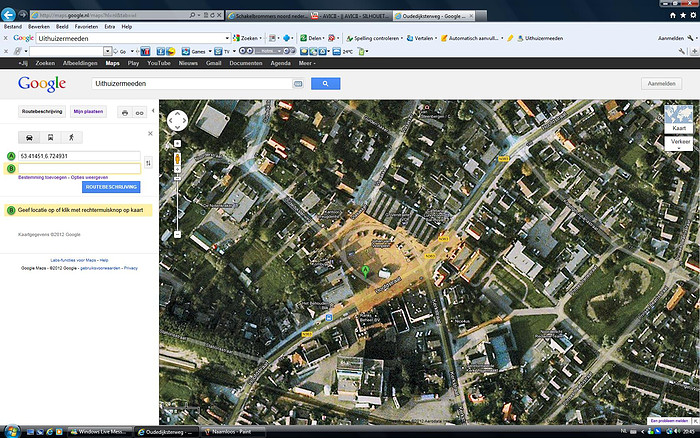Open the IE home page icon

pyautogui.click(x=673, y=15)
